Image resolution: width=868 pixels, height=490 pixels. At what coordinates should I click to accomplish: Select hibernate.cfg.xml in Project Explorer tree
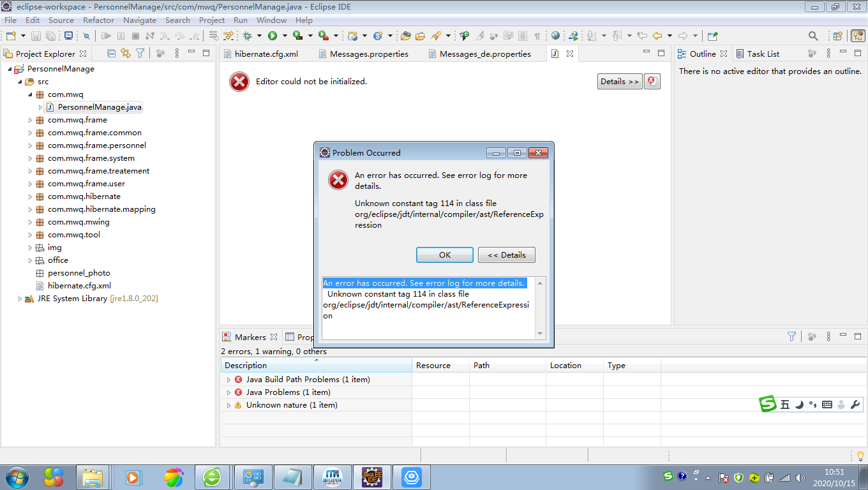[79, 286]
